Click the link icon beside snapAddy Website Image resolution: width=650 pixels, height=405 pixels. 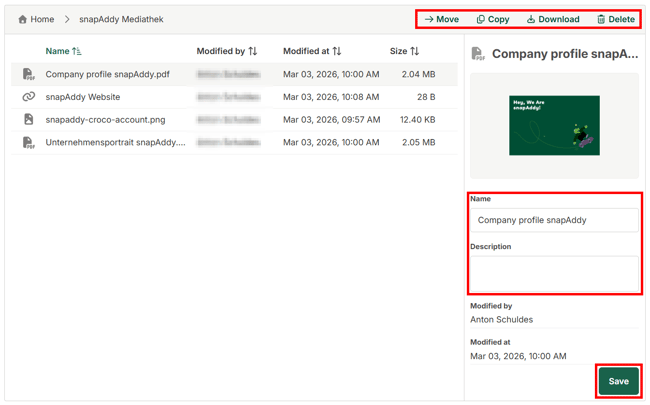(29, 97)
